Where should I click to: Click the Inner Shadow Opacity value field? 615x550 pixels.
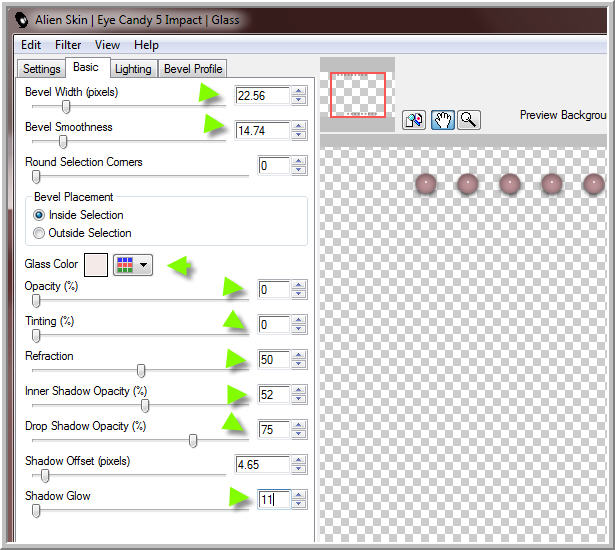click(x=274, y=394)
